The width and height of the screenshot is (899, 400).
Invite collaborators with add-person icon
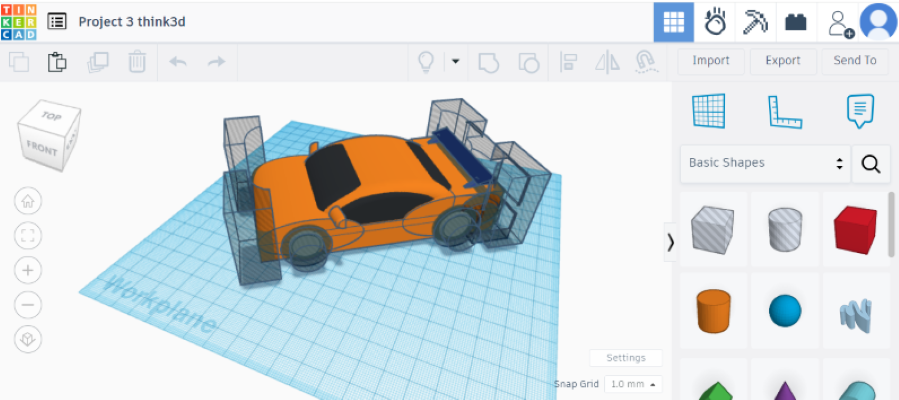pyautogui.click(x=840, y=24)
